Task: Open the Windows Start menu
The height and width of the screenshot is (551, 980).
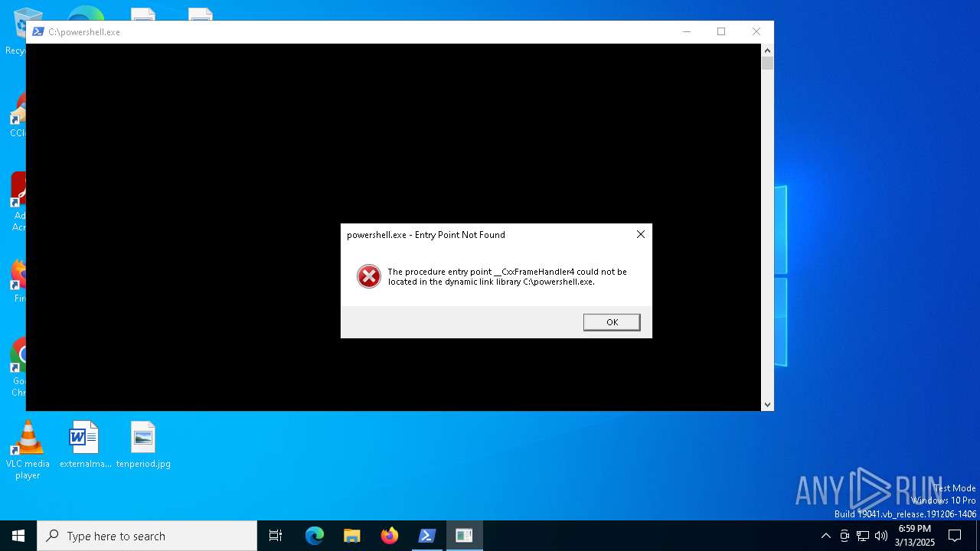Action: pos(18,536)
